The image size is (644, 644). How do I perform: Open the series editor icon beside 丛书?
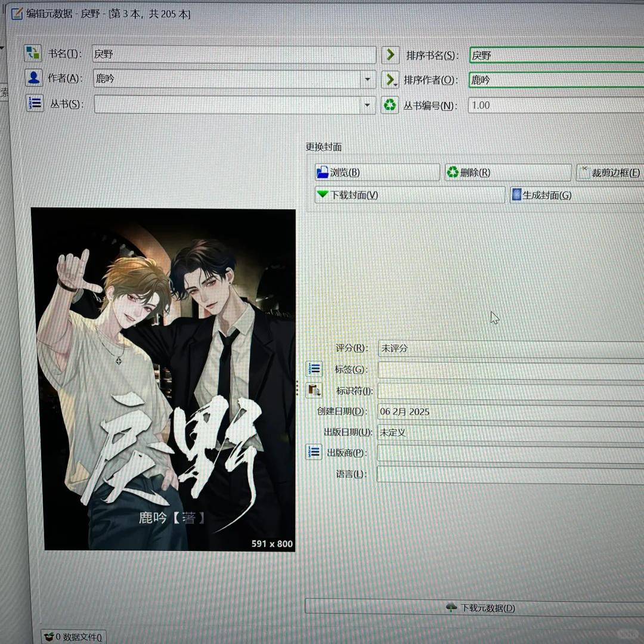point(35,103)
